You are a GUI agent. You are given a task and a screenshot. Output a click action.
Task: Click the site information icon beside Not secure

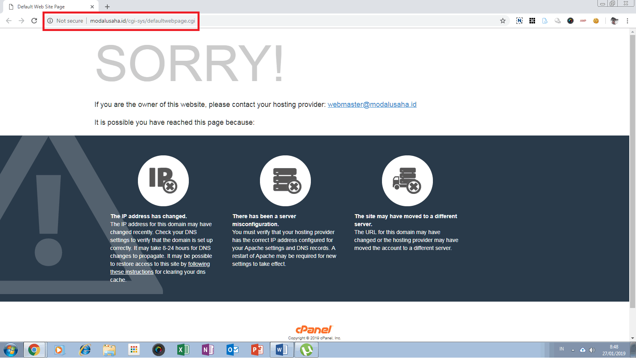coord(50,21)
